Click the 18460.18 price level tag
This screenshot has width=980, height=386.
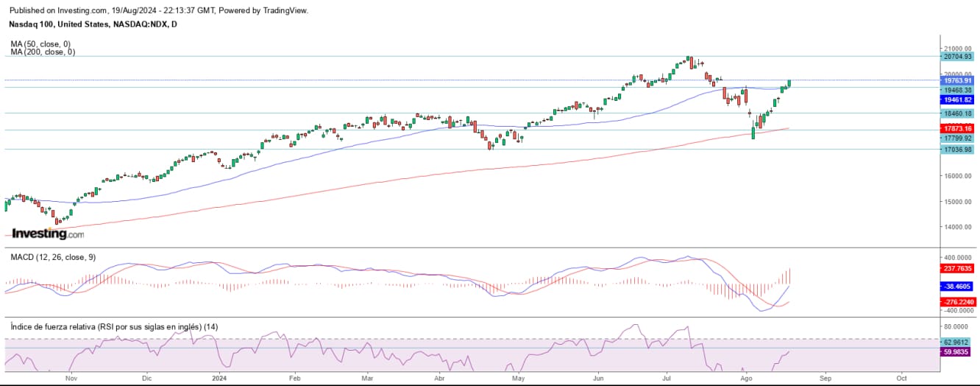tap(958, 113)
